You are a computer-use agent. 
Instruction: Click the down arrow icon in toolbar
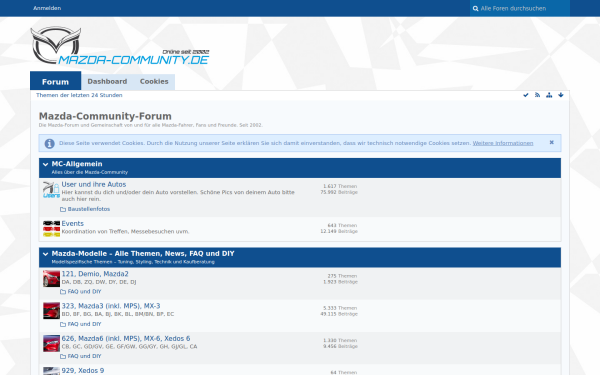(561, 95)
